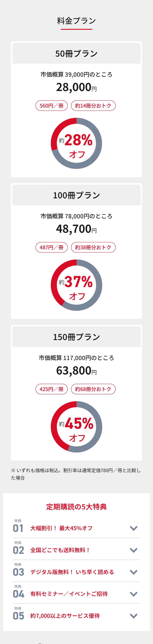Image resolution: width=153 pixels, height=644 pixels.
Task: Expand the 有料セミナー／イベントご招待 chevron
Action: tap(133, 594)
